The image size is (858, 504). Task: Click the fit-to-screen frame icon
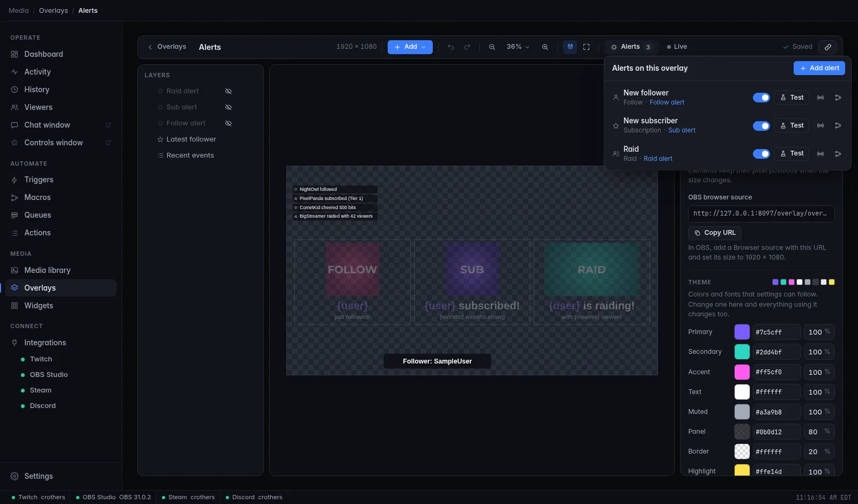(x=587, y=47)
